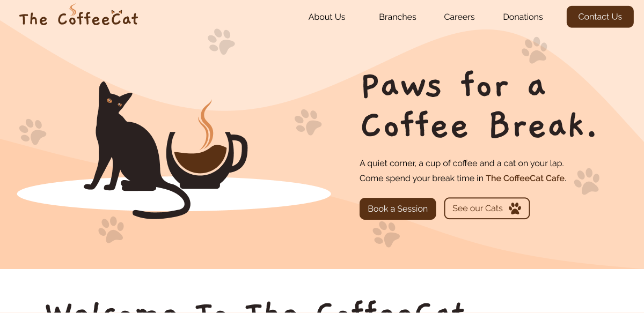Click the paw icon in See our Cats
This screenshot has width=644, height=313.
(x=515, y=208)
